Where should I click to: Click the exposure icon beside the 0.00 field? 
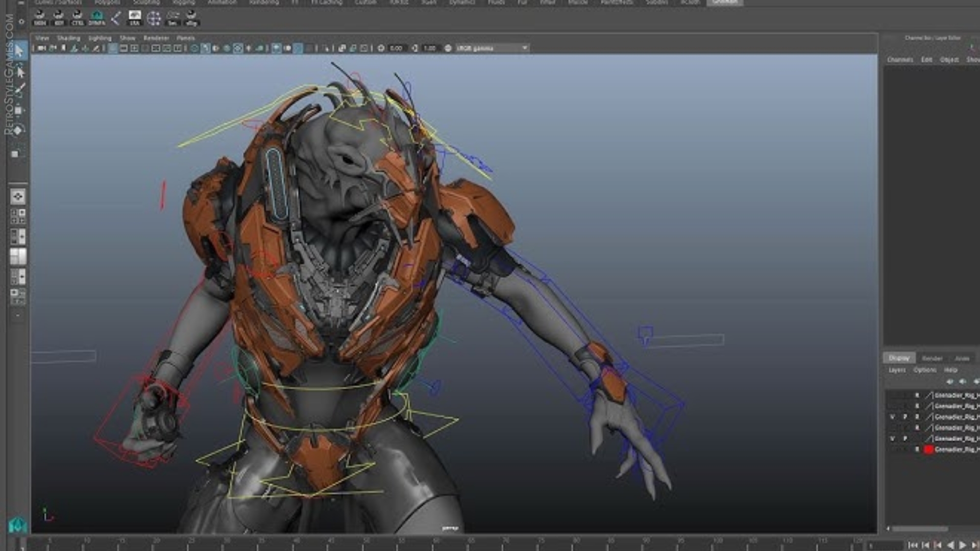click(x=380, y=47)
